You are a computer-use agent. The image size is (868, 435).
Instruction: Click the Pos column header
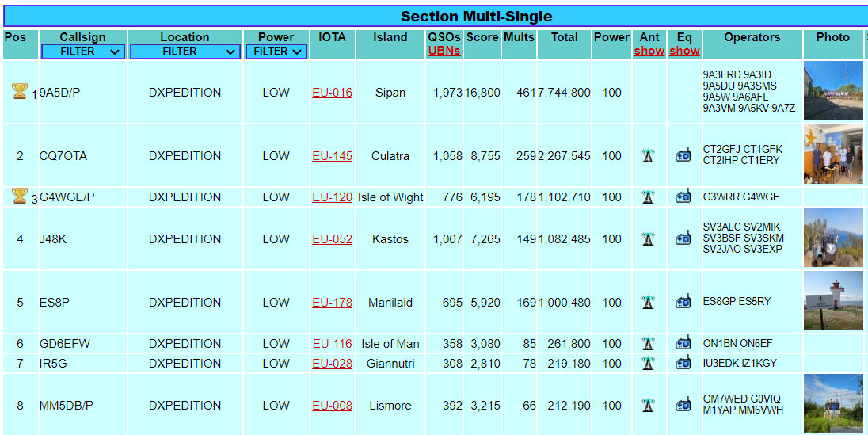(21, 44)
